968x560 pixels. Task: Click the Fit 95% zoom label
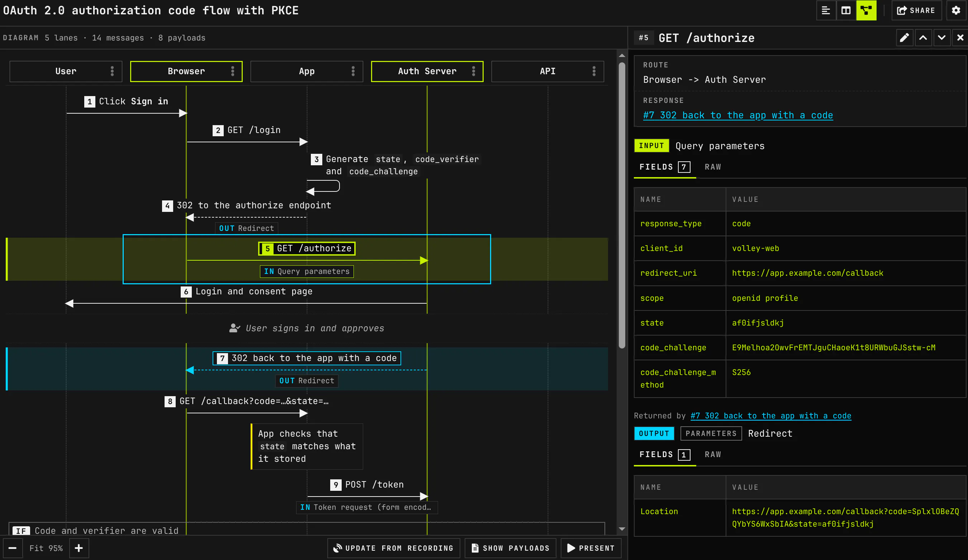pos(46,548)
